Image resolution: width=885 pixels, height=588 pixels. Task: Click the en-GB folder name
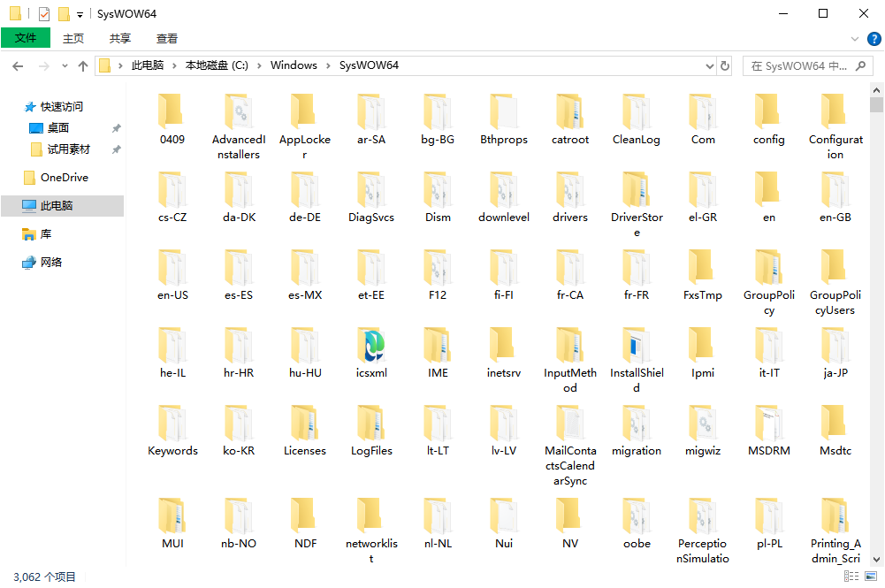pos(835,218)
